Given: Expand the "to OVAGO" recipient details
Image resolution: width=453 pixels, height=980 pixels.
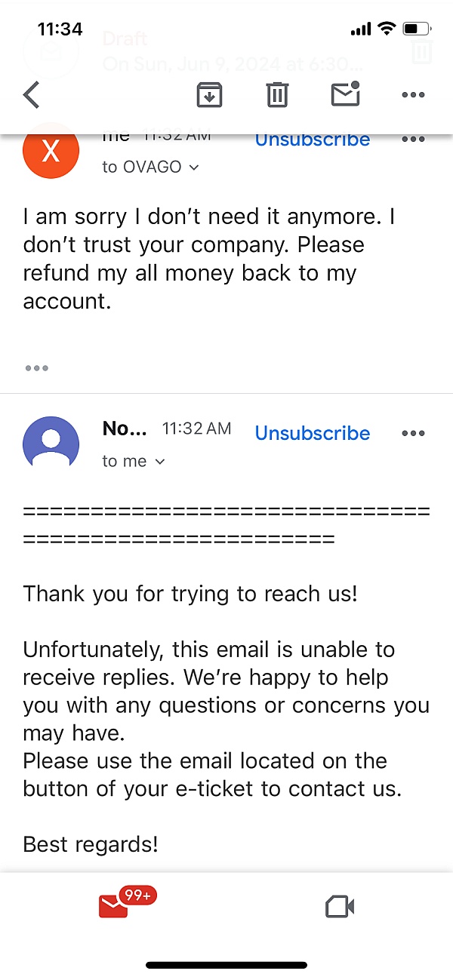Looking at the screenshot, I should [150, 167].
